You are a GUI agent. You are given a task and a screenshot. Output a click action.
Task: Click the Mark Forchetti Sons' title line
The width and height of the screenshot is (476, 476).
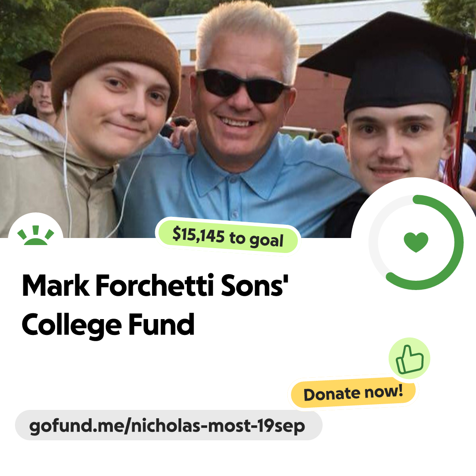(155, 285)
